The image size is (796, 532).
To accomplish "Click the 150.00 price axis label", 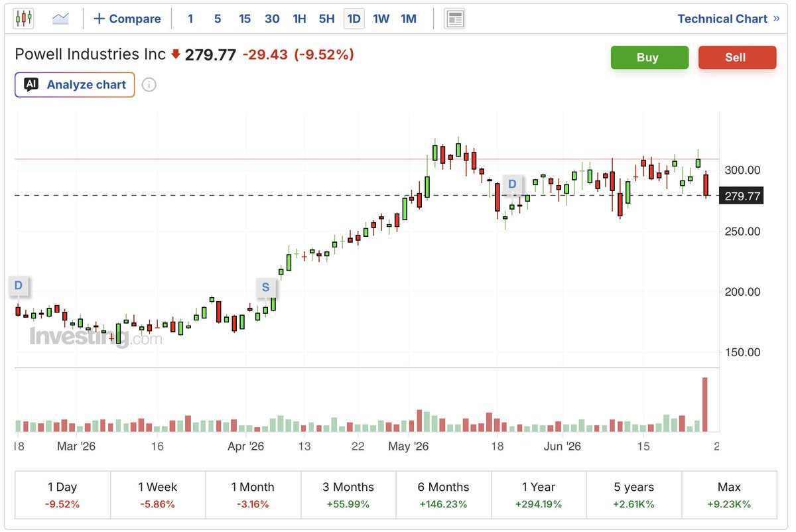I will pyautogui.click(x=743, y=352).
